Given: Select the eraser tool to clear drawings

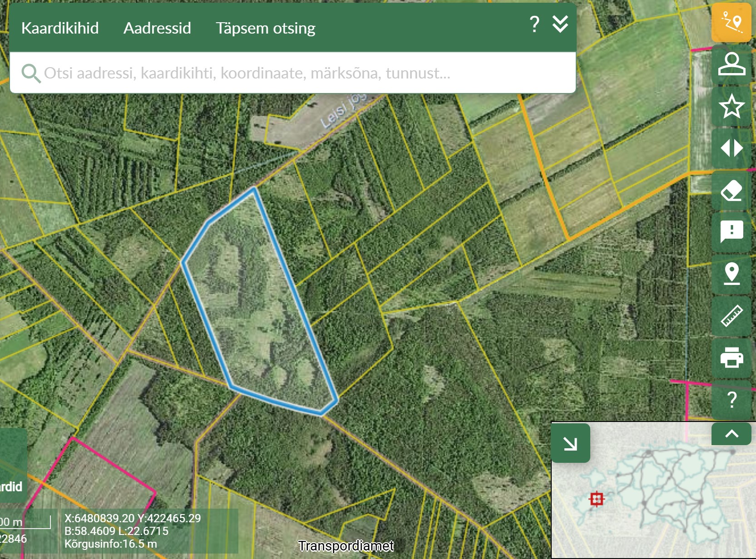Looking at the screenshot, I should pyautogui.click(x=731, y=191).
